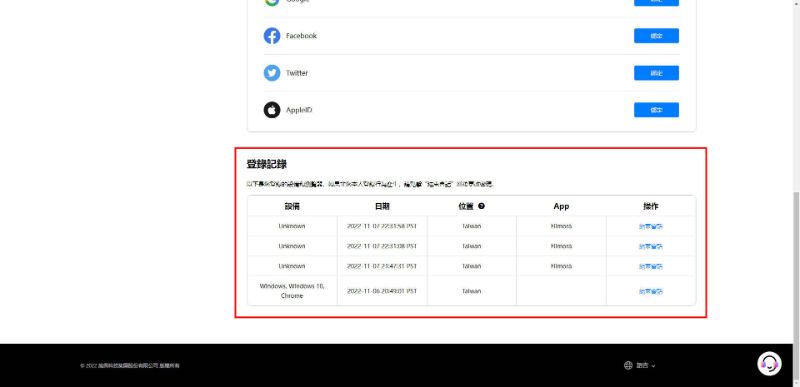Select Taiwan cell in the 2022-11-06 row

point(471,291)
